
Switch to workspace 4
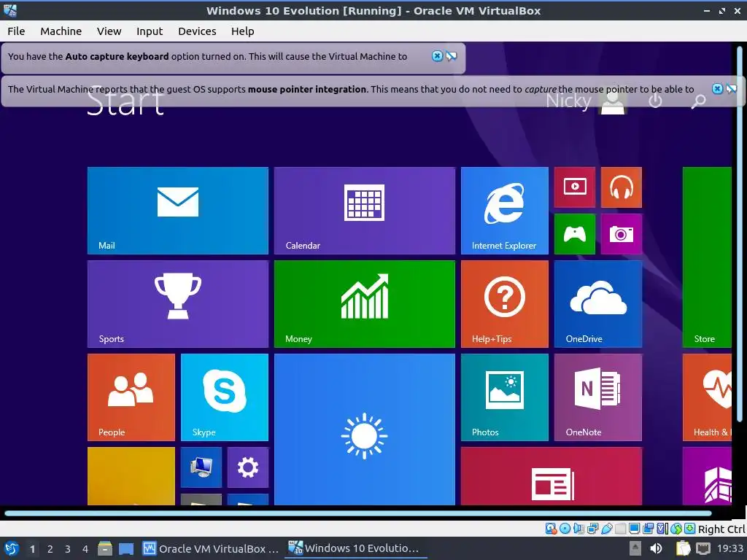point(85,549)
